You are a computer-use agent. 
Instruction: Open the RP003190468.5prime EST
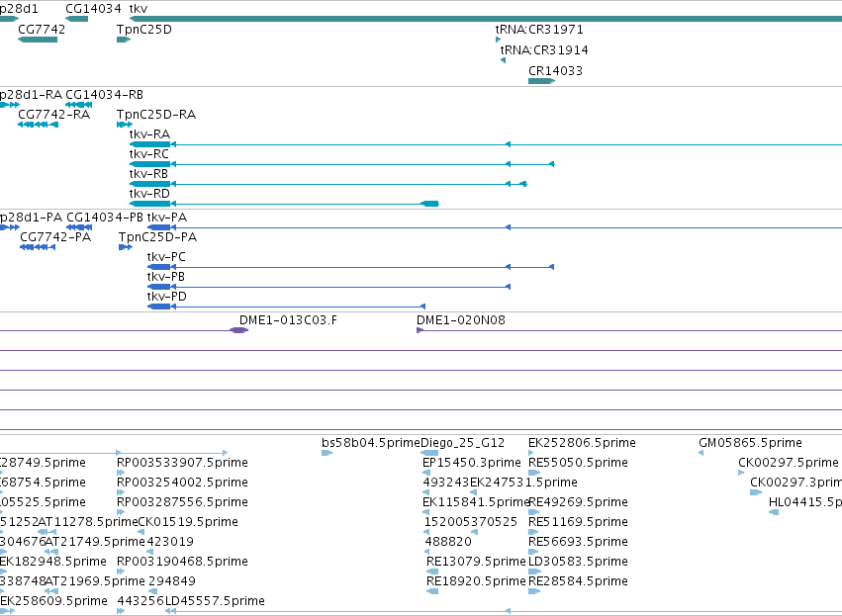click(121, 572)
